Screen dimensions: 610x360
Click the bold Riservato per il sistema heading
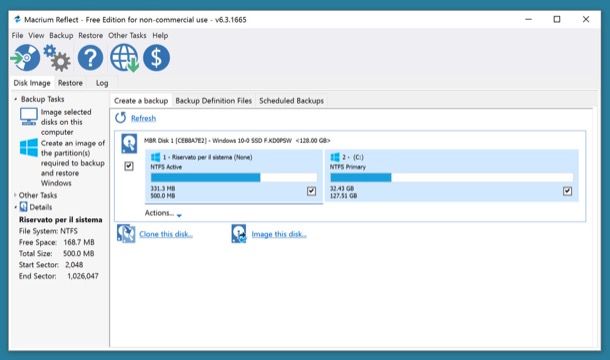(61, 220)
